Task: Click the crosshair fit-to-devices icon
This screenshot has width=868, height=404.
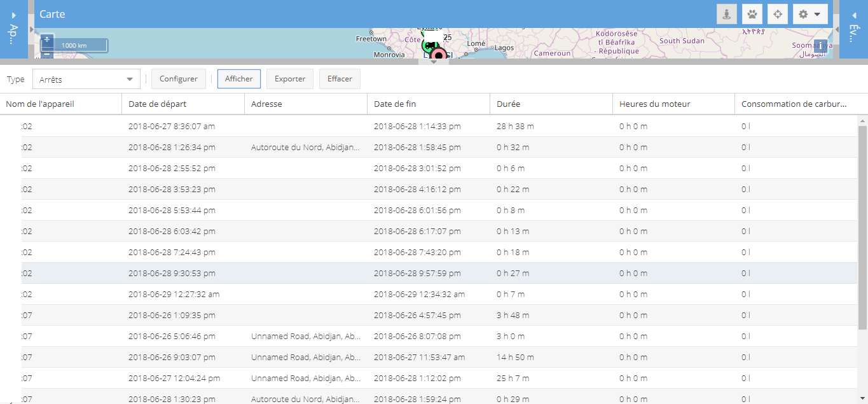Action: pyautogui.click(x=777, y=13)
